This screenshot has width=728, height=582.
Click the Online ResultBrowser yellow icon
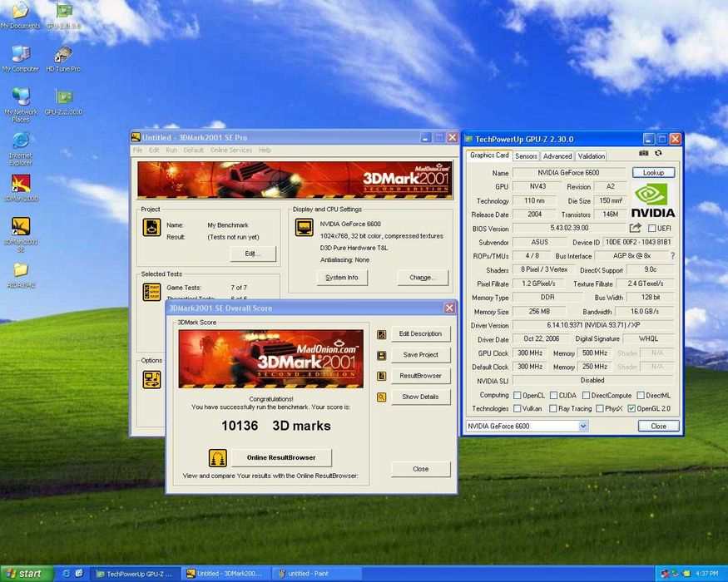click(x=217, y=457)
